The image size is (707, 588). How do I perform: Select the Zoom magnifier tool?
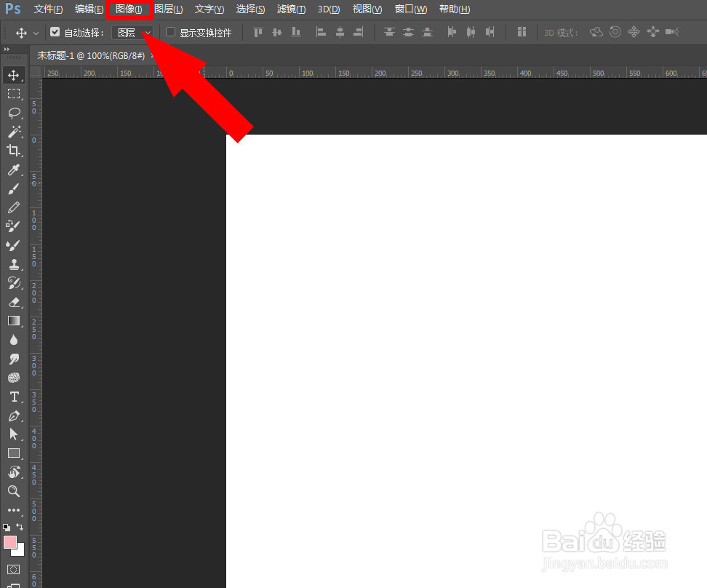click(14, 491)
